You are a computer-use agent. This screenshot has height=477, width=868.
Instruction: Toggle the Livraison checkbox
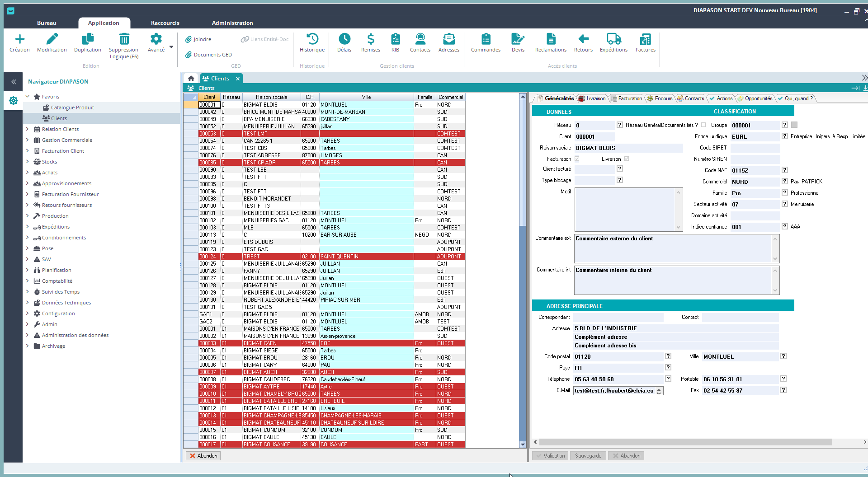click(627, 159)
